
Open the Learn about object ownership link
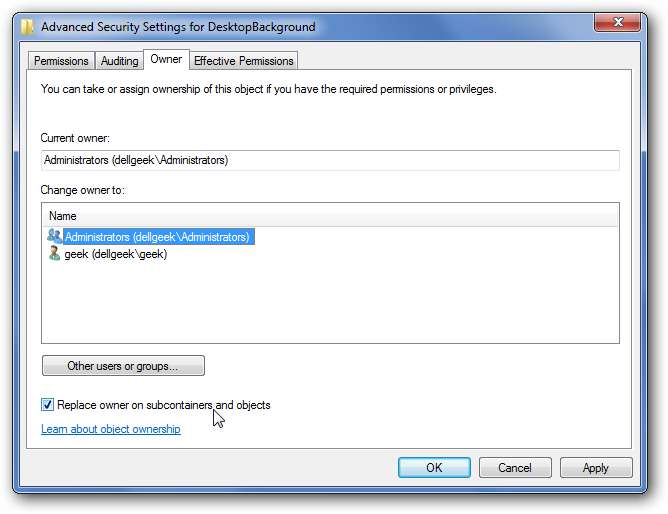[x=110, y=429]
